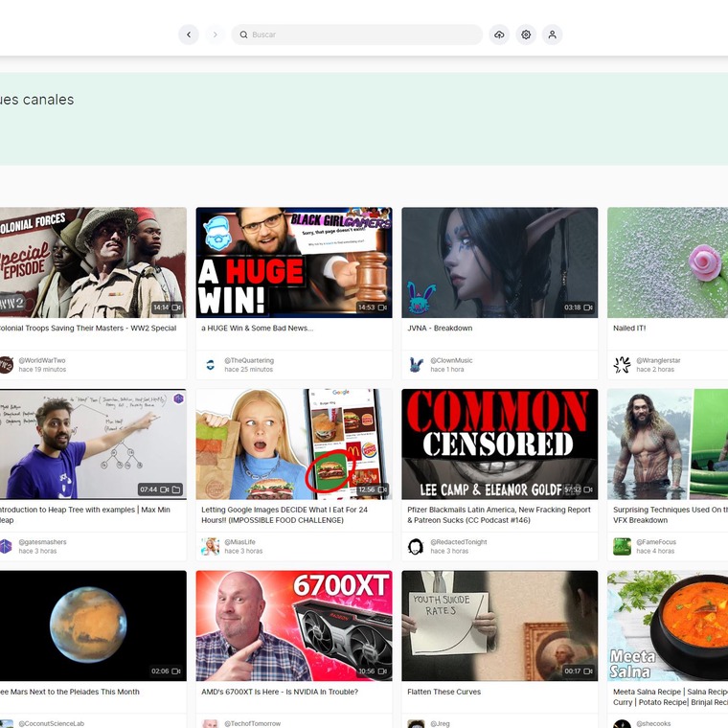Click the camera icon on JVNA thumbnail

[588, 307]
